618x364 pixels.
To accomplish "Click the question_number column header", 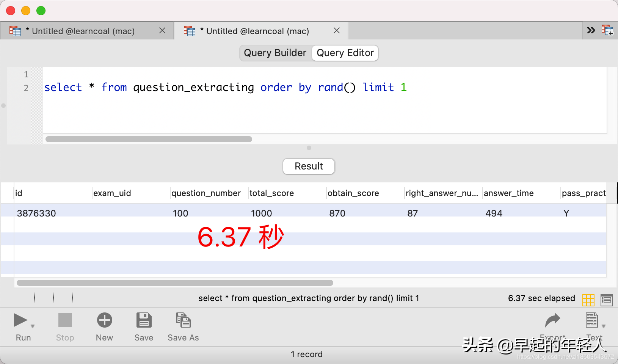I will 209,193.
